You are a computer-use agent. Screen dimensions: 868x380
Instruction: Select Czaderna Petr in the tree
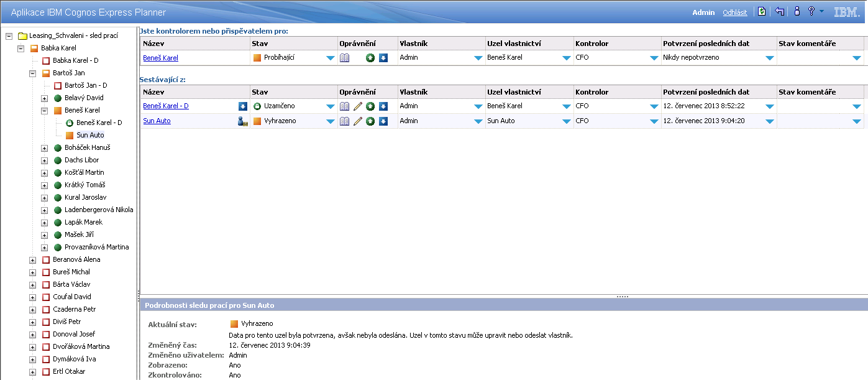point(74,309)
